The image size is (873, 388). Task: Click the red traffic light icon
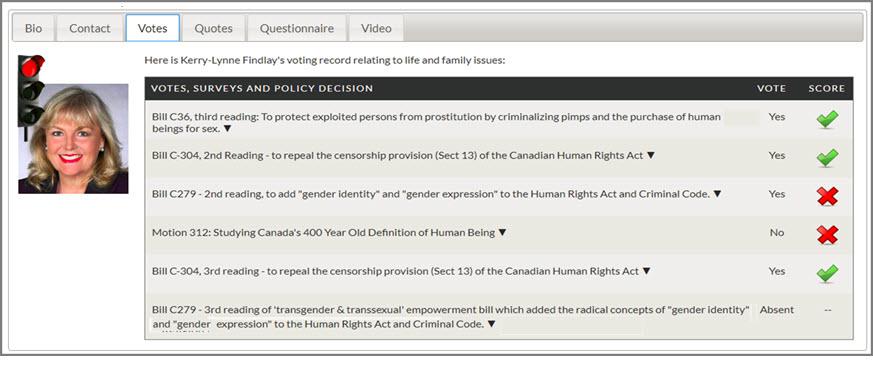tap(31, 97)
